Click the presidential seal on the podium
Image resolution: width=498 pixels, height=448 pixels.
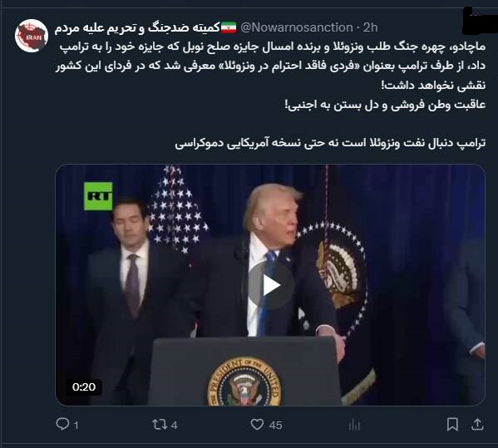coord(244,382)
